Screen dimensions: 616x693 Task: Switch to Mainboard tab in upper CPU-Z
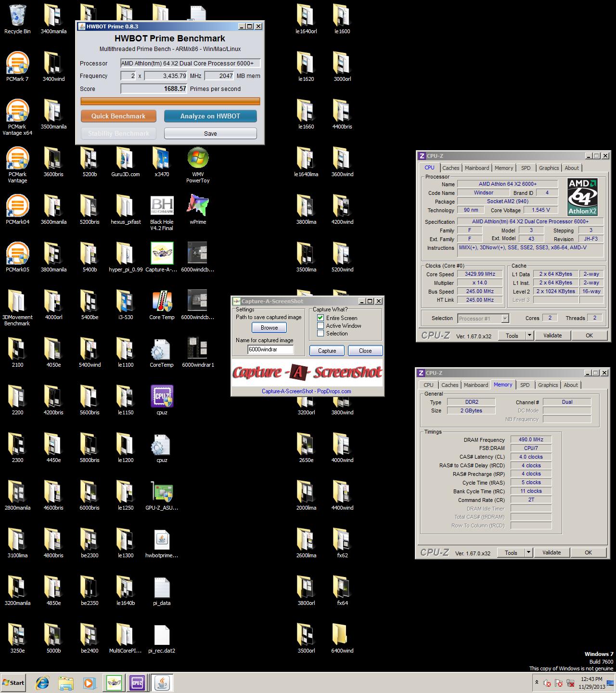[x=477, y=168]
